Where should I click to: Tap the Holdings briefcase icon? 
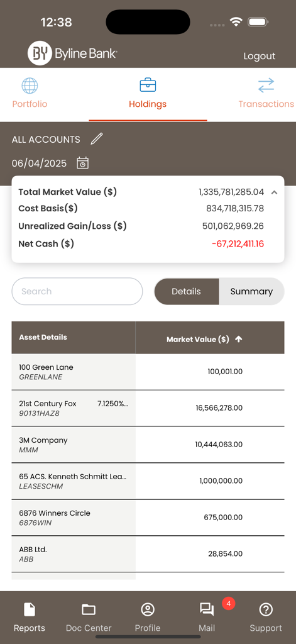click(x=148, y=86)
